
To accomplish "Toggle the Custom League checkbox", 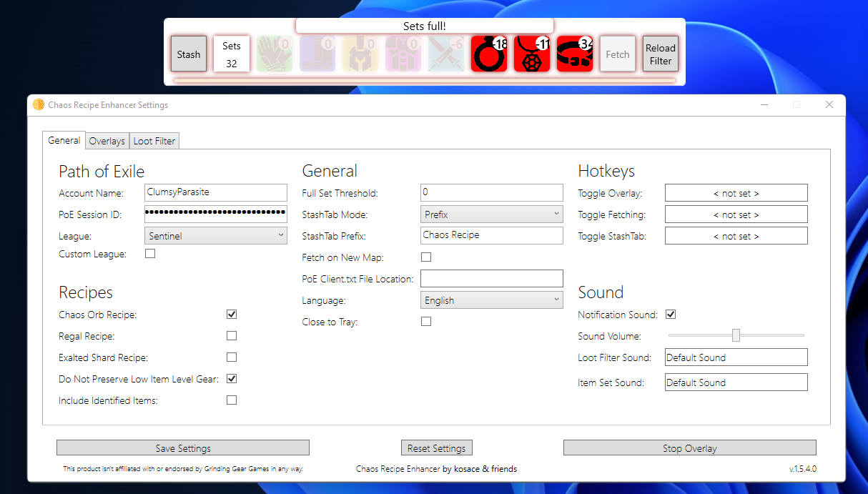I will pos(150,253).
